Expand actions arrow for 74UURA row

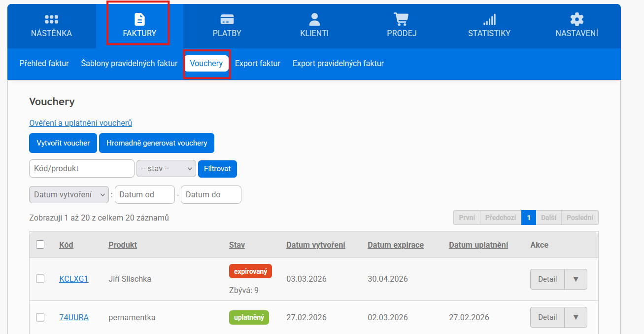(x=576, y=317)
